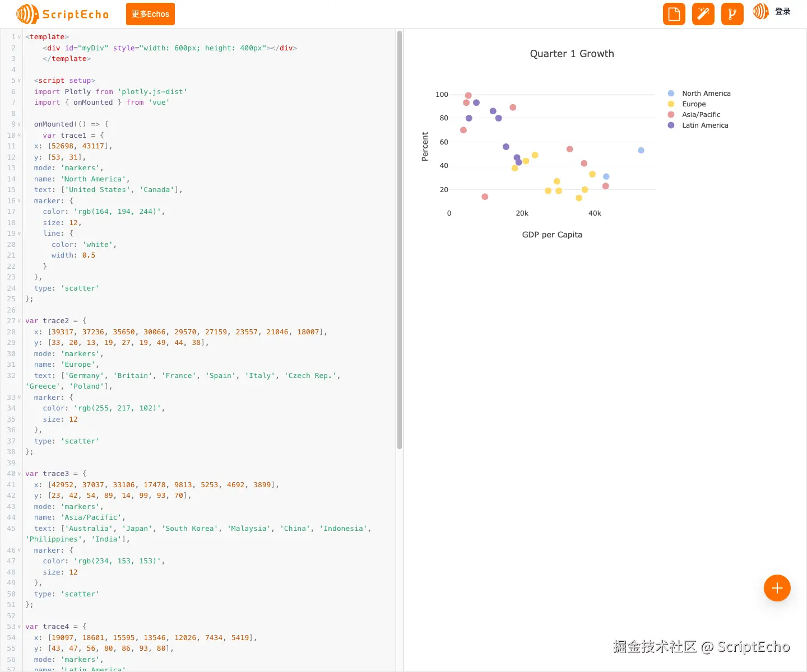The image size is (807, 672).
Task: Click the 'rgb(234, 153, 153)' color value
Action: (x=117, y=561)
